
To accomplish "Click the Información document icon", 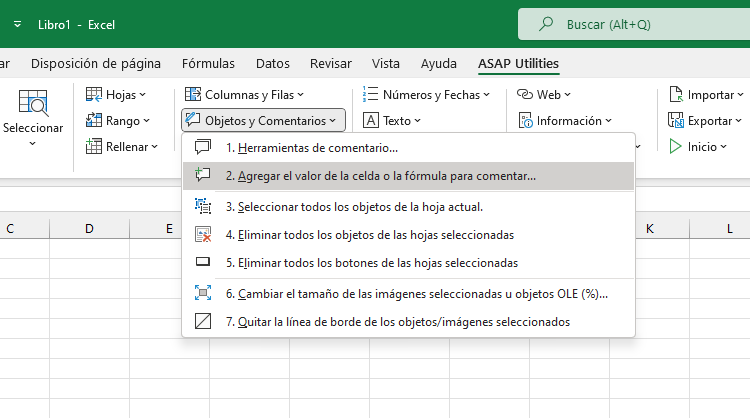I will pos(525,121).
